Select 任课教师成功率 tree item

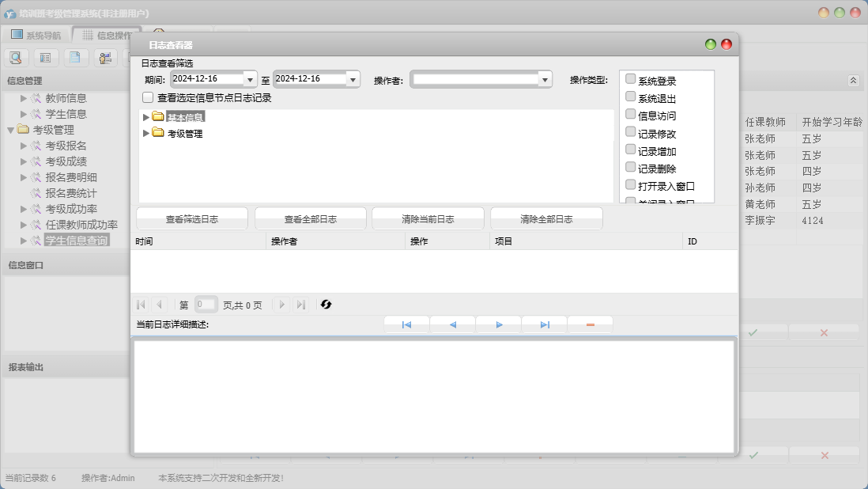[x=81, y=225]
